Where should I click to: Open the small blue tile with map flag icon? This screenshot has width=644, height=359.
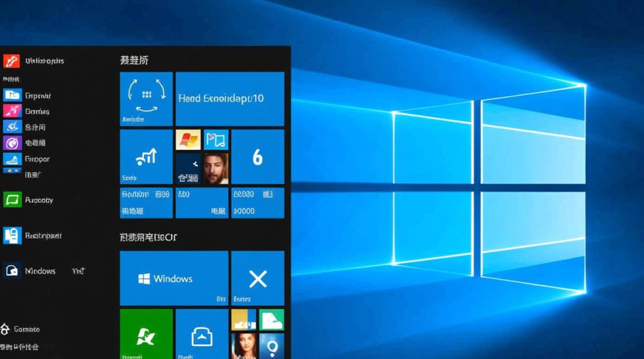(216, 140)
